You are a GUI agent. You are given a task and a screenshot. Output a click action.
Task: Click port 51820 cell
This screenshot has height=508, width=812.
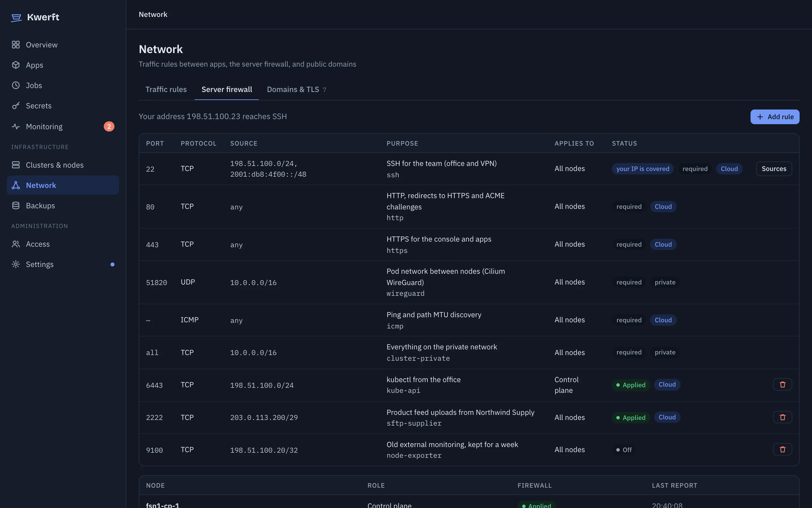point(156,283)
